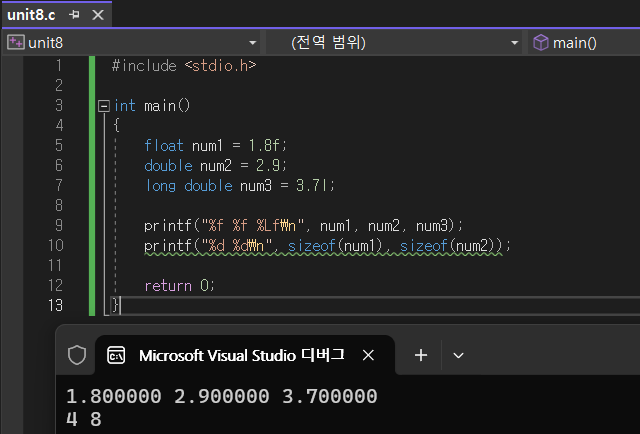This screenshot has width=640, height=434.
Task: Open the terminal profiles dropdown chevron
Action: pyautogui.click(x=458, y=355)
